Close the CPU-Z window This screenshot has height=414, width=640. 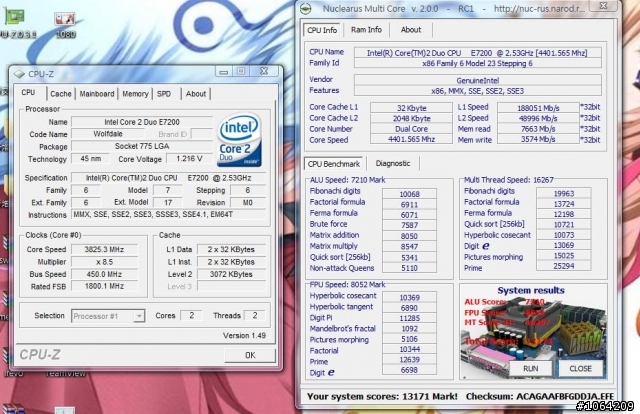click(264, 71)
